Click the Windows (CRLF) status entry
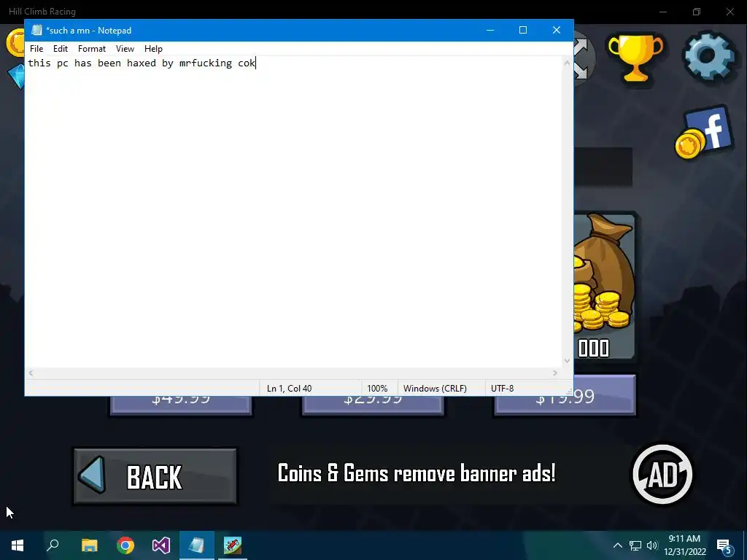The image size is (747, 560). click(x=435, y=389)
